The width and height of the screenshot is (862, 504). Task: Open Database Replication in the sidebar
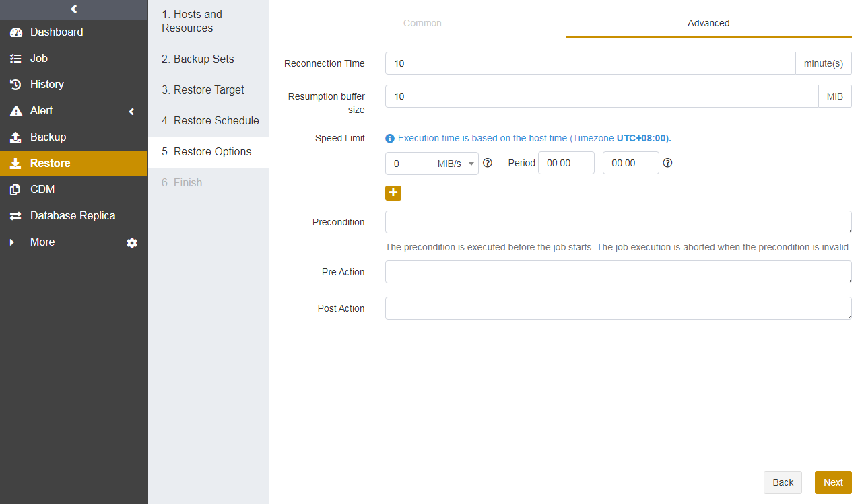73,216
